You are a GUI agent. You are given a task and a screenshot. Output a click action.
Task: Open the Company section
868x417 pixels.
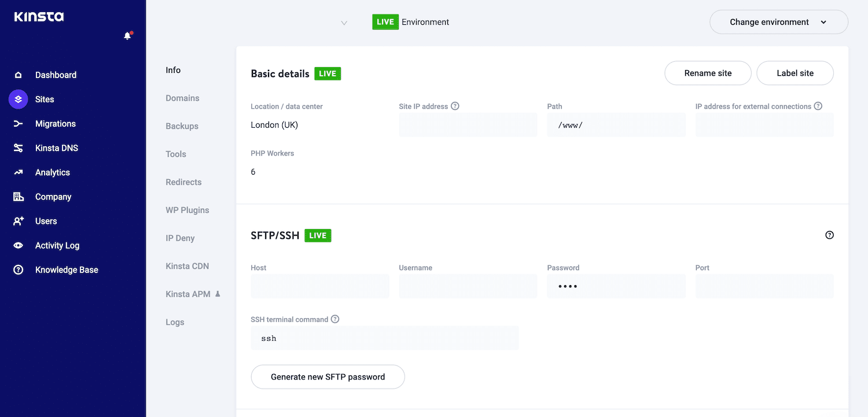tap(18, 196)
